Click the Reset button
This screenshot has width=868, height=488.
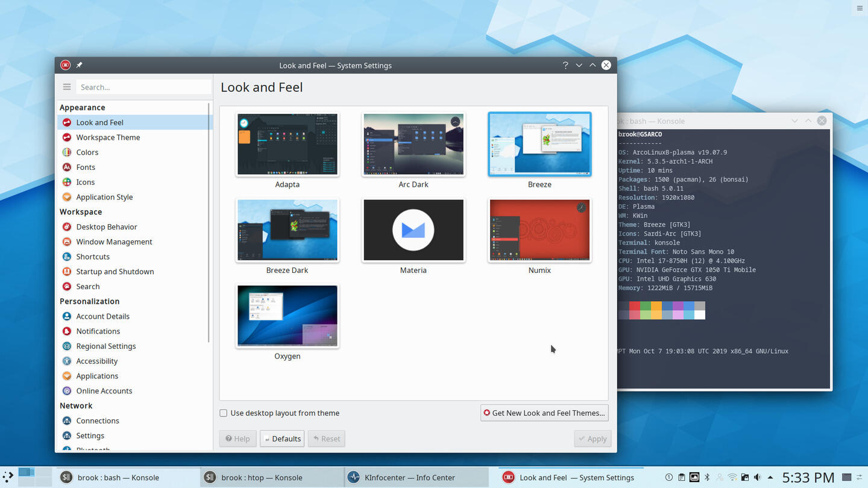(327, 439)
